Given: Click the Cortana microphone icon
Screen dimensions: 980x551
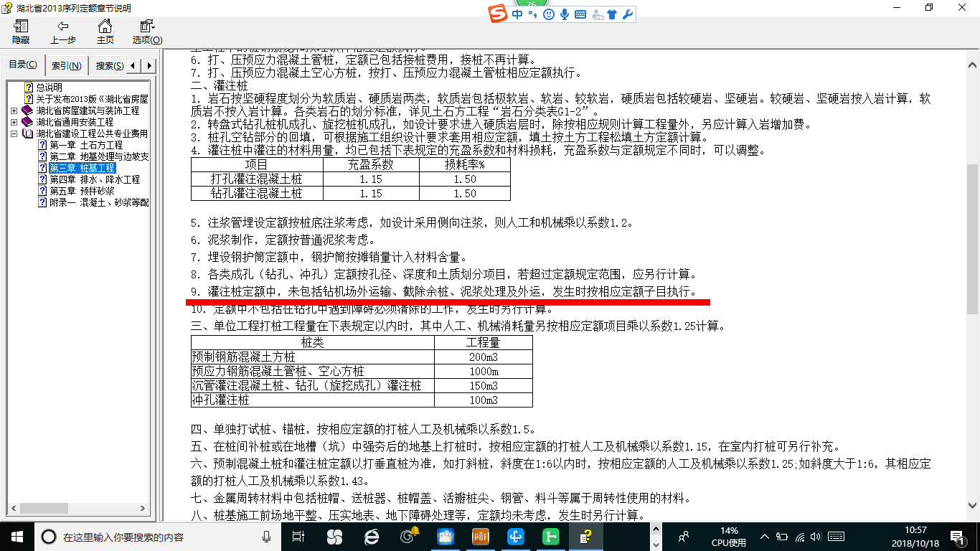Looking at the screenshot, I should [x=267, y=537].
